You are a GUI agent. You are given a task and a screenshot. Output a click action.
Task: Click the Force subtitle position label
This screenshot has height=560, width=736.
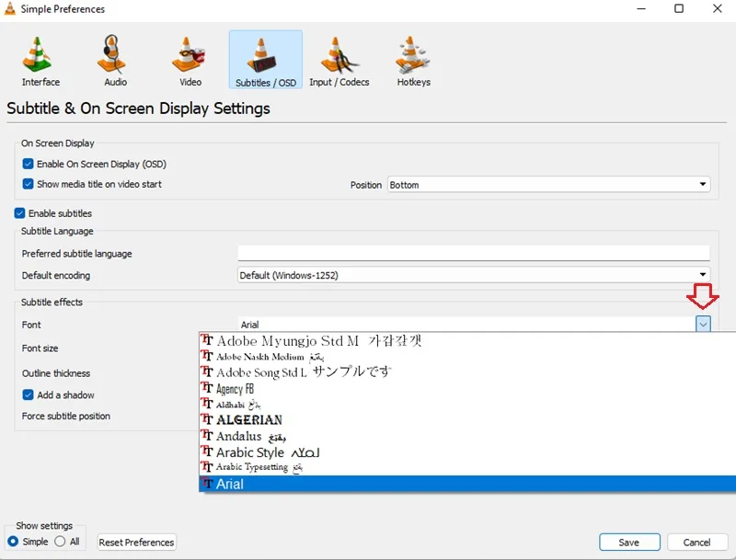click(66, 416)
